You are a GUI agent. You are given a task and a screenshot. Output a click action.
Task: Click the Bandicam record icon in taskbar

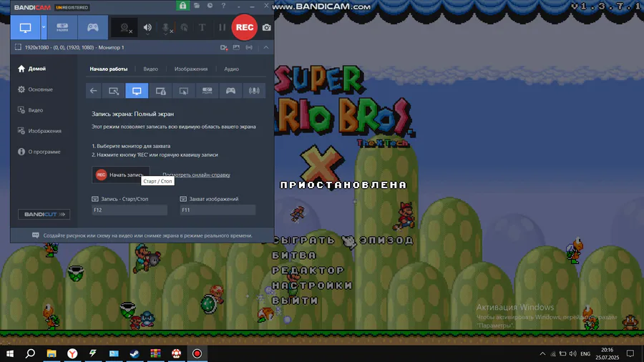click(197, 353)
